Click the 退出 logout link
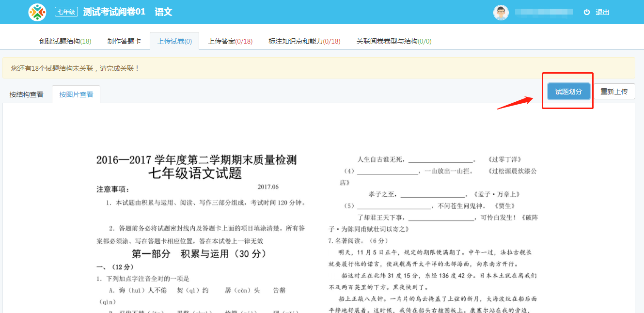 602,12
